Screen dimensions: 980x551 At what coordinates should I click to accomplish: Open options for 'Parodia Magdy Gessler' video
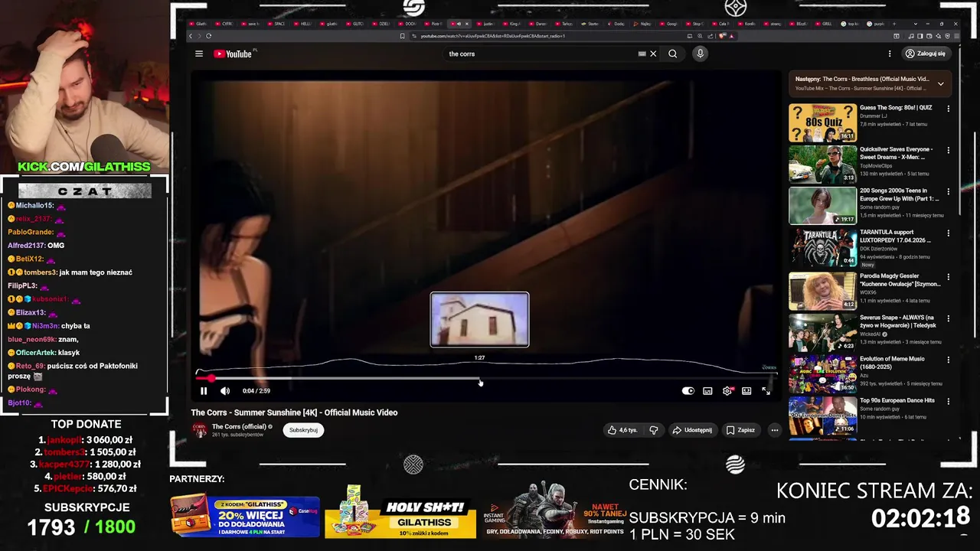point(948,276)
